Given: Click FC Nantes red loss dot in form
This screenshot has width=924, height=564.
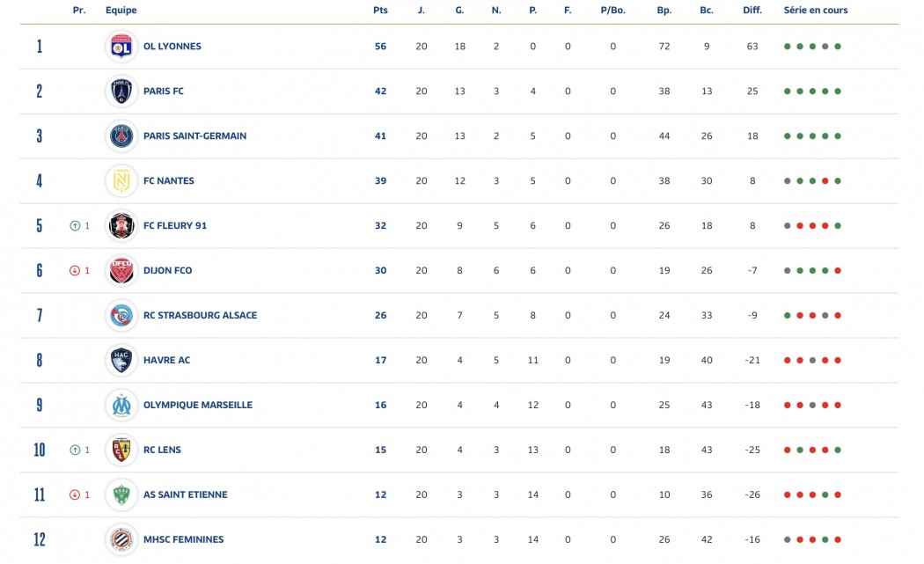Looking at the screenshot, I should pos(825,181).
